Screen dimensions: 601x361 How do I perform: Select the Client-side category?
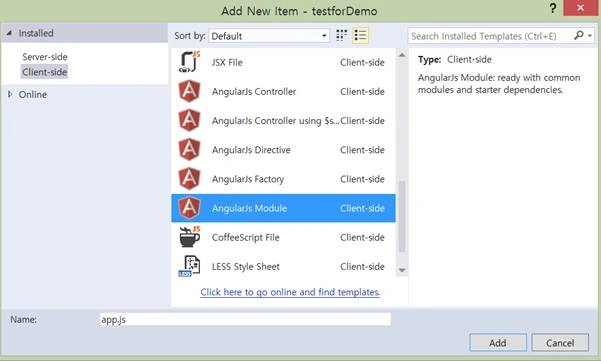pos(44,72)
